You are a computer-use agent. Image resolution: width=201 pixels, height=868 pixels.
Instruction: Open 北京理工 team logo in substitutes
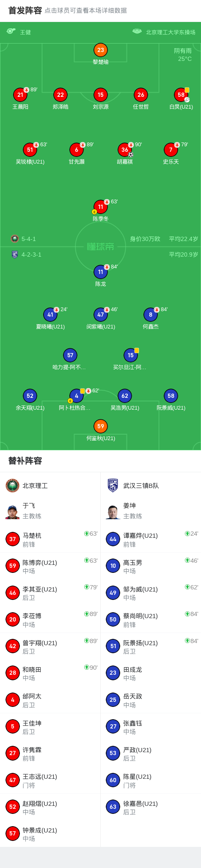[x=13, y=485]
